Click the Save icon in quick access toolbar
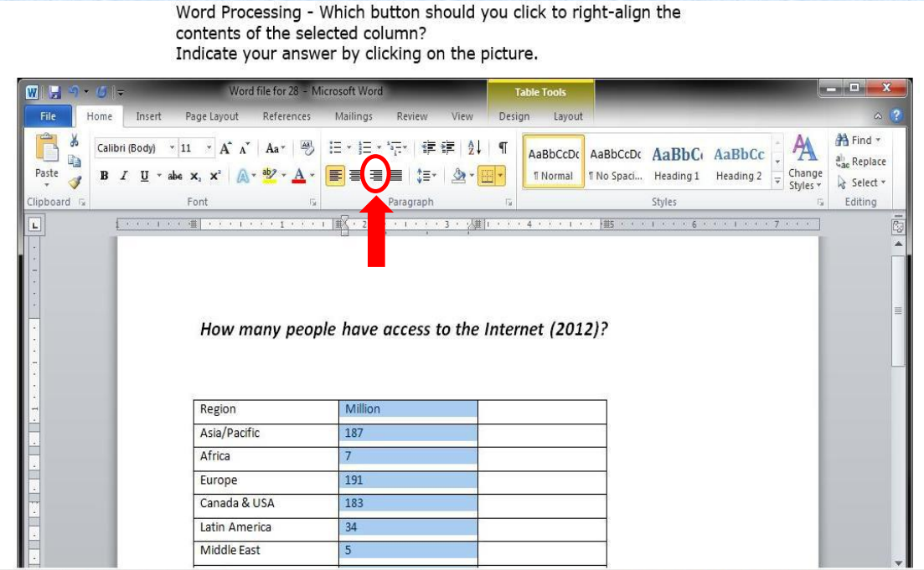Viewport: 924px width, 570px height. [54, 92]
